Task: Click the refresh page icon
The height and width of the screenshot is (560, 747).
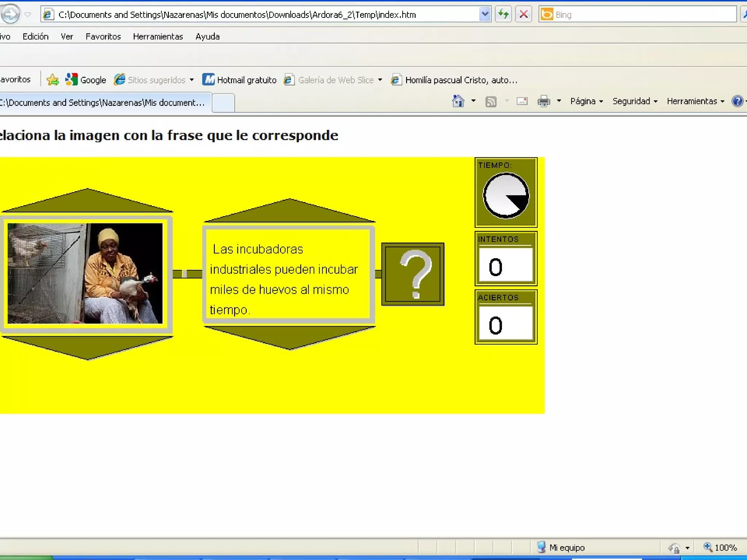Action: (x=503, y=15)
